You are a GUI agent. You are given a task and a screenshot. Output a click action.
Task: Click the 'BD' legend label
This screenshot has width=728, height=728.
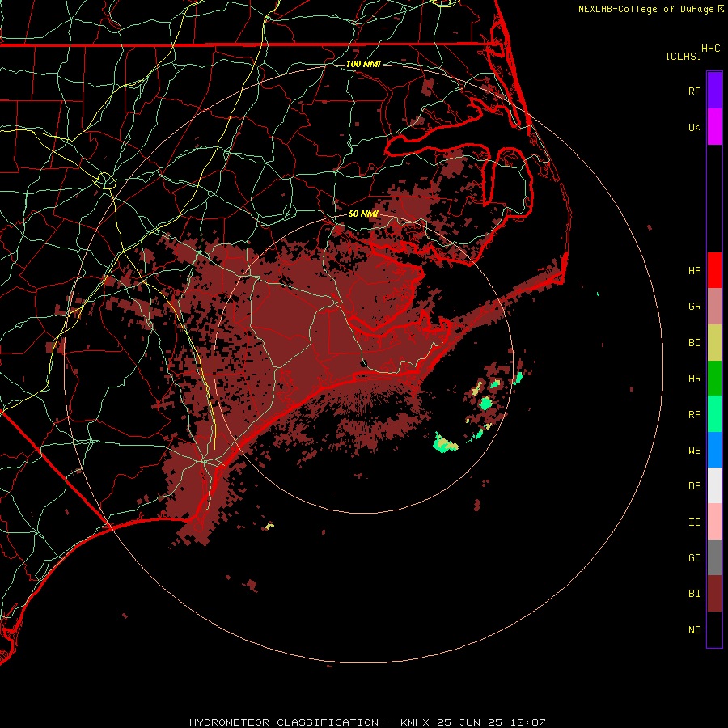(694, 343)
